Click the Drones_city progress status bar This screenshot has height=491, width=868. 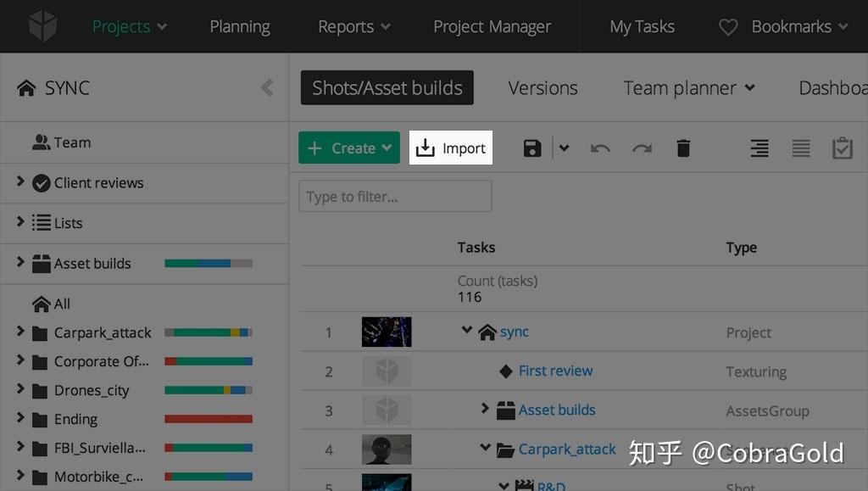(x=209, y=390)
